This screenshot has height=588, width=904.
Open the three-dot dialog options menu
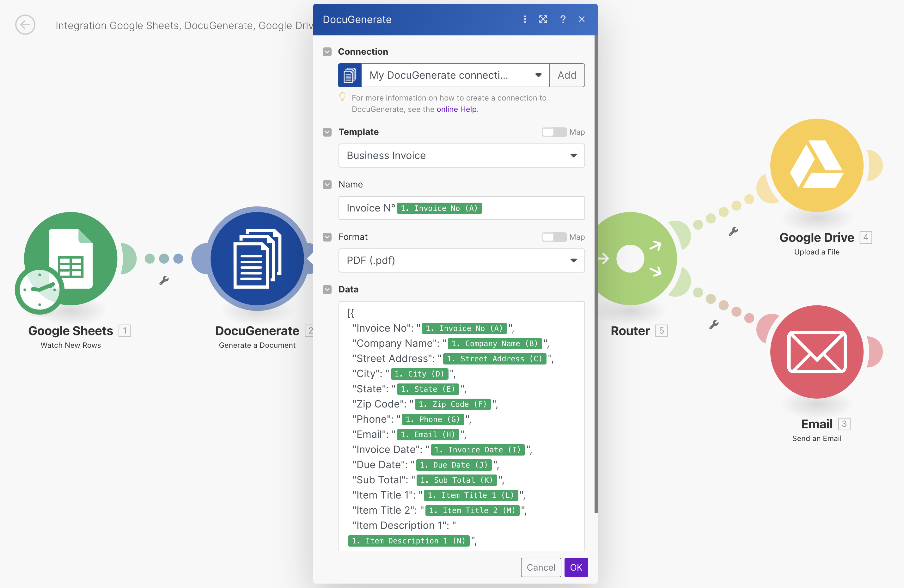pos(525,19)
